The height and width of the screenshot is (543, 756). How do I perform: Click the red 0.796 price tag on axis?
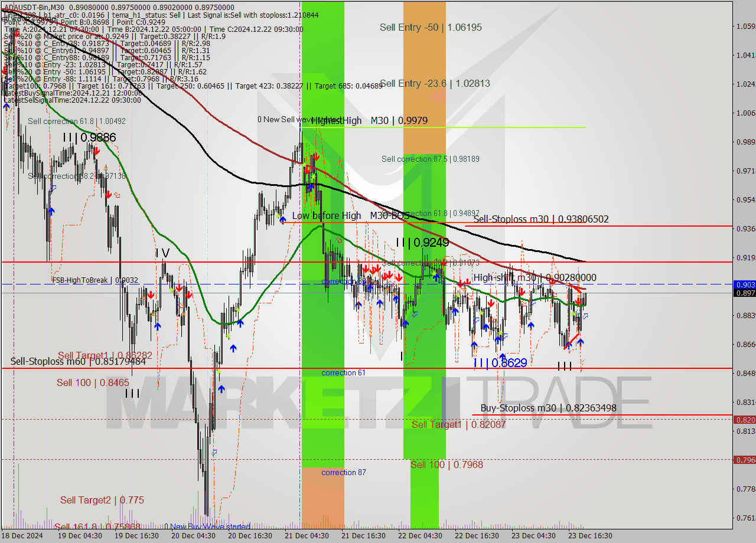click(x=744, y=460)
